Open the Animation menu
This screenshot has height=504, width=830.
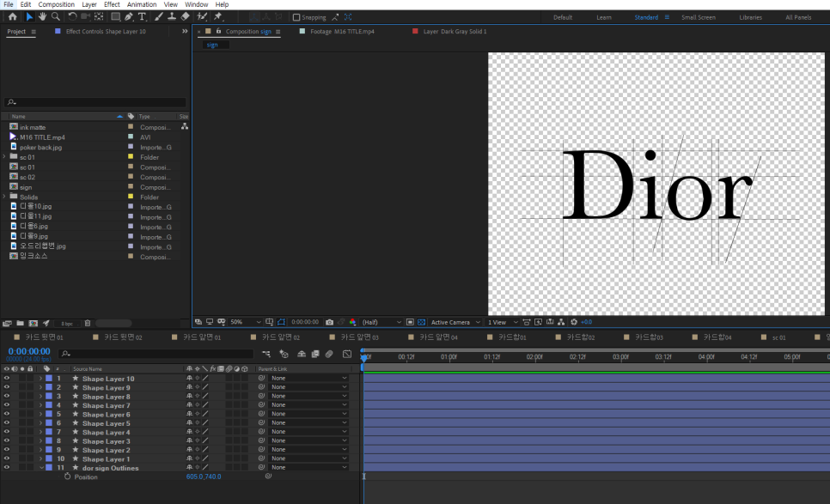pos(141,4)
